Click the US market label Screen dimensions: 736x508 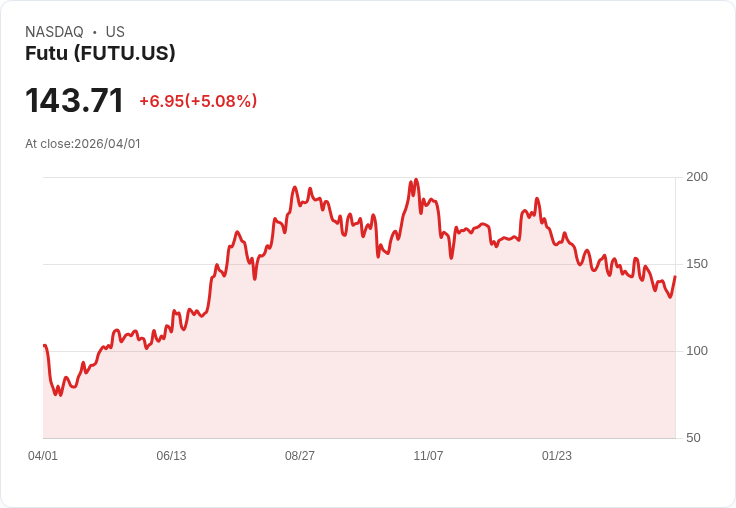coord(115,32)
